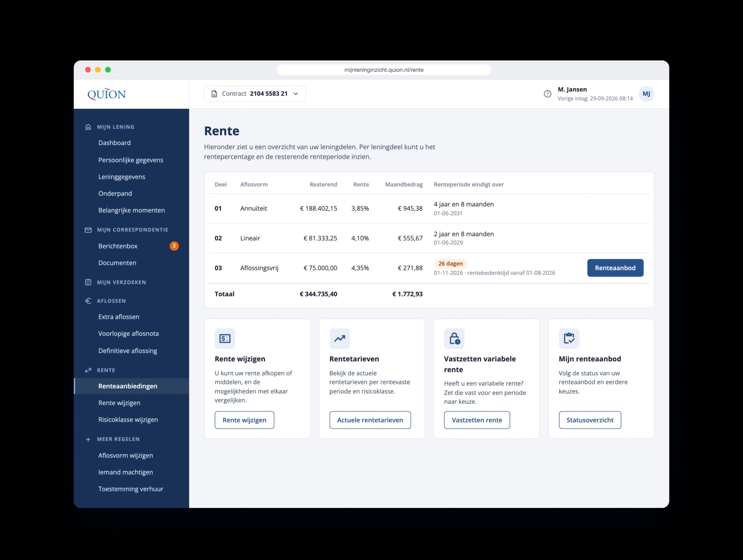743x560 pixels.
Task: Open the Statusoverzicht button
Action: coord(590,420)
